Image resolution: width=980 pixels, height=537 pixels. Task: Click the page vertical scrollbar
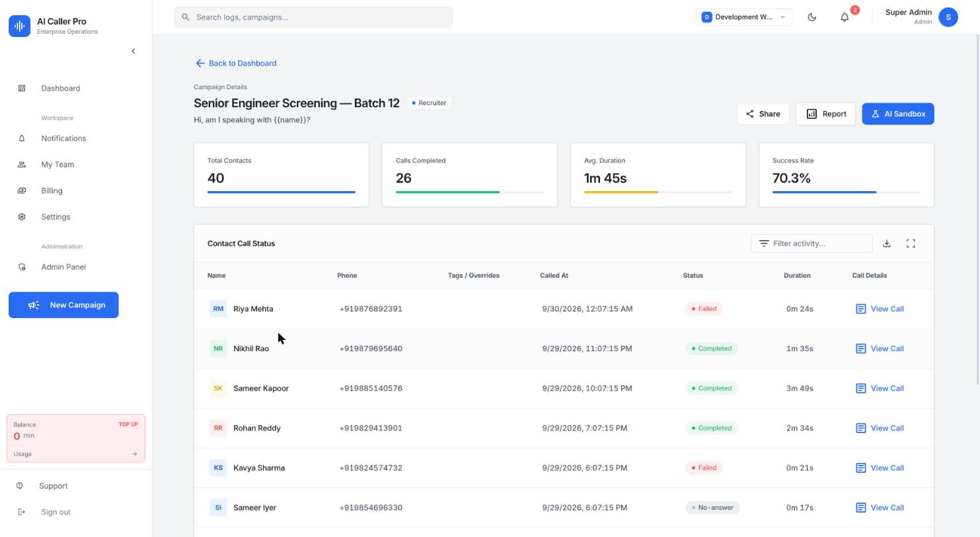click(977, 209)
